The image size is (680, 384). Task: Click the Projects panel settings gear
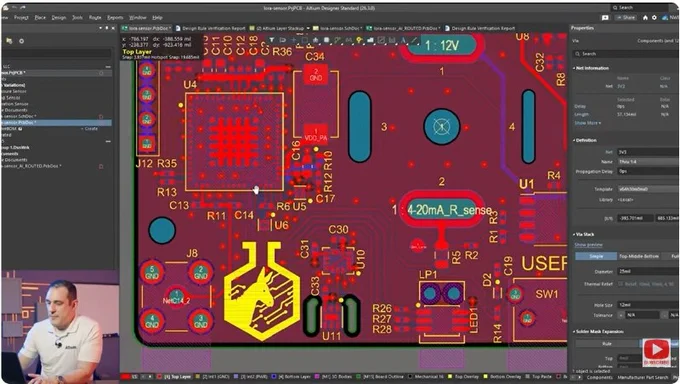coord(21,41)
